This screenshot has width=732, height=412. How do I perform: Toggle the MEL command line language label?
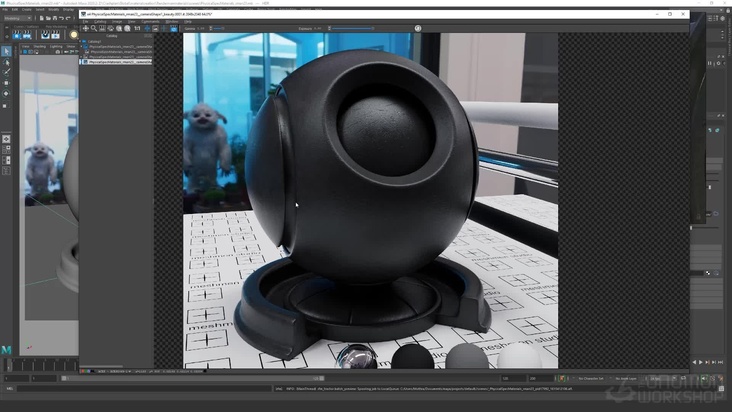pyautogui.click(x=10, y=388)
